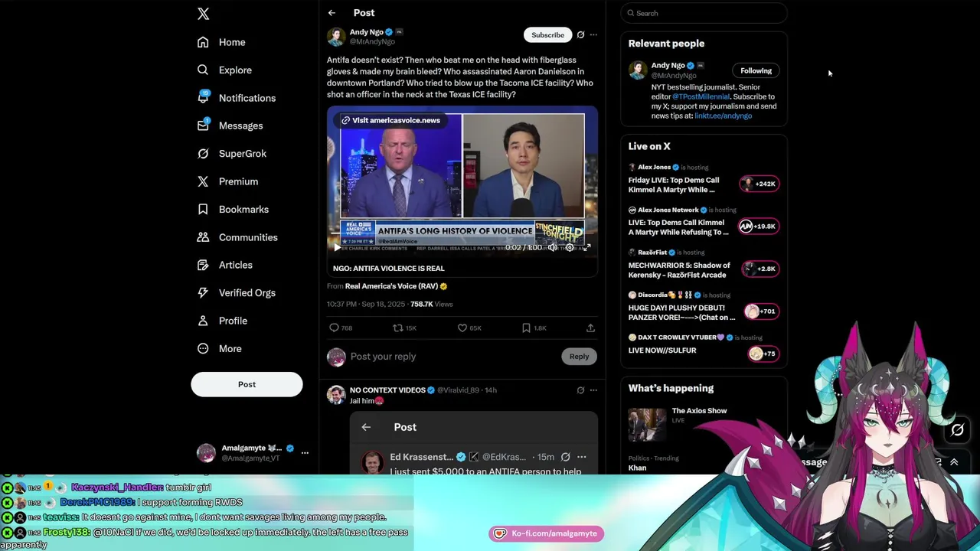Screen dimensions: 980x551
Task: Toggle the Following button for Andy Ngo
Action: tap(756, 70)
